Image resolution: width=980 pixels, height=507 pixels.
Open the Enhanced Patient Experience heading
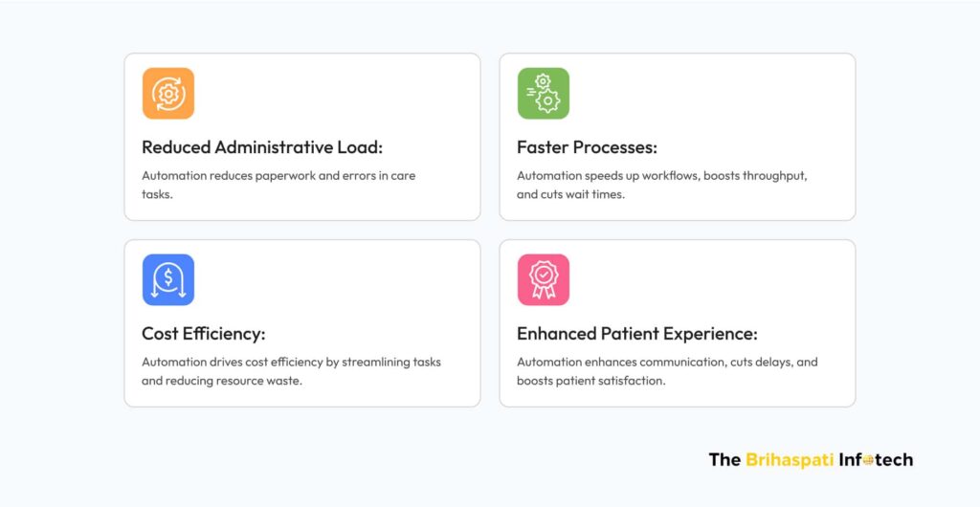tap(636, 334)
